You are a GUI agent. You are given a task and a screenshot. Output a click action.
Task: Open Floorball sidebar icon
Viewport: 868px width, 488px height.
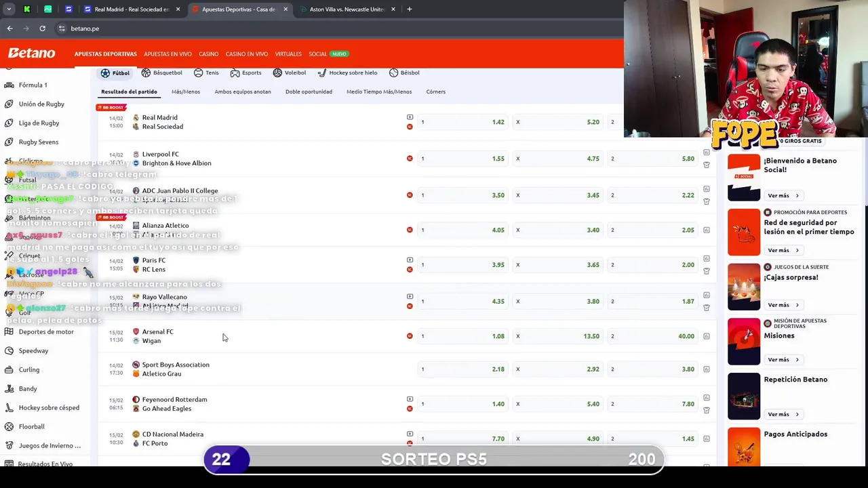(9, 426)
